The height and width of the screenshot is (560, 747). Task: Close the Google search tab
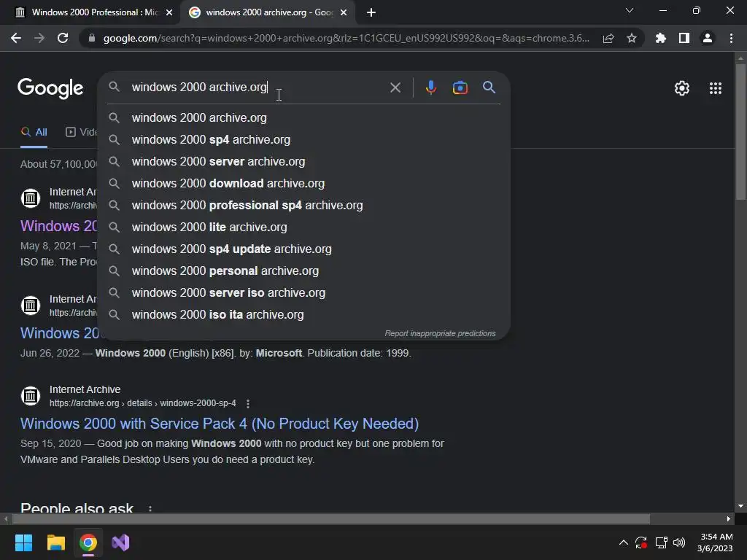[x=344, y=12]
